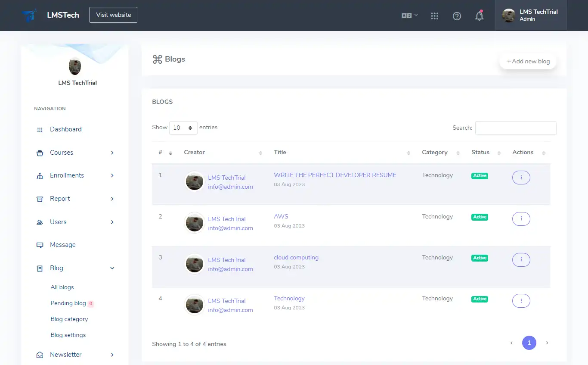Click the Add new blog button
The image size is (588, 365).
[x=528, y=61]
